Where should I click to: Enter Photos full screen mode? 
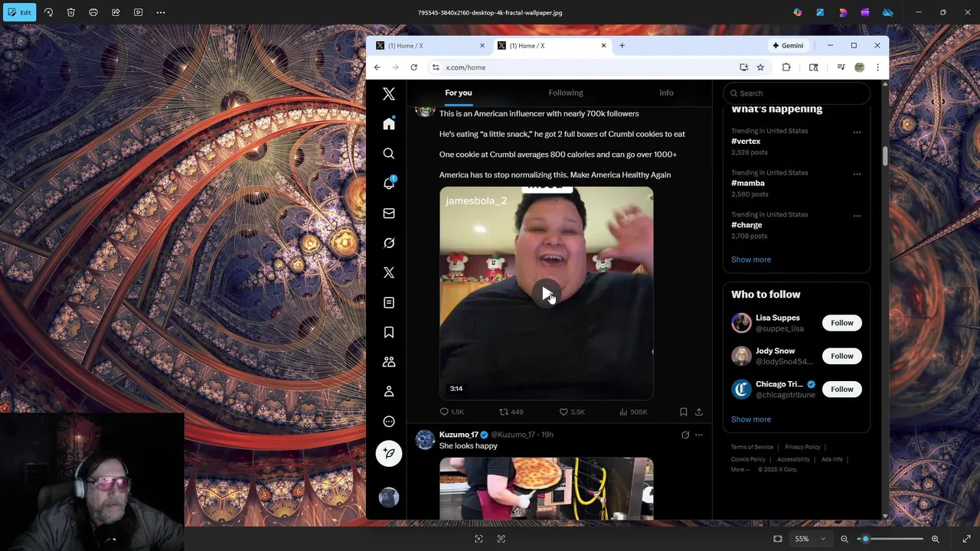(x=966, y=539)
